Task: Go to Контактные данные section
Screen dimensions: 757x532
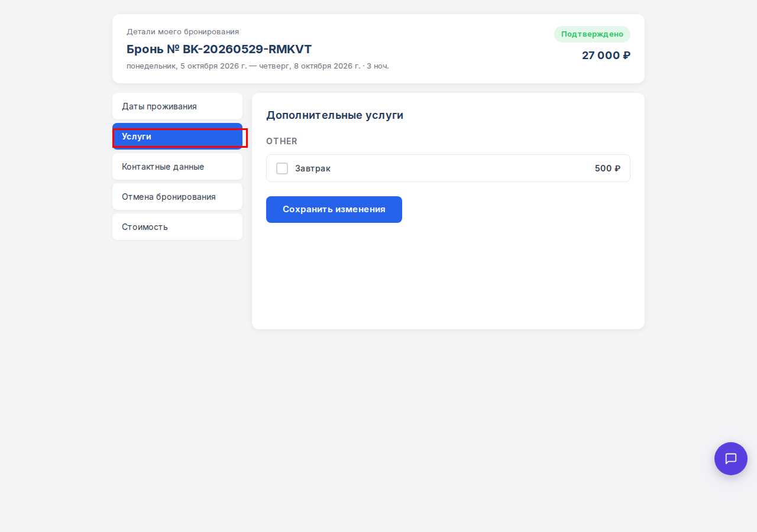Action: (177, 167)
